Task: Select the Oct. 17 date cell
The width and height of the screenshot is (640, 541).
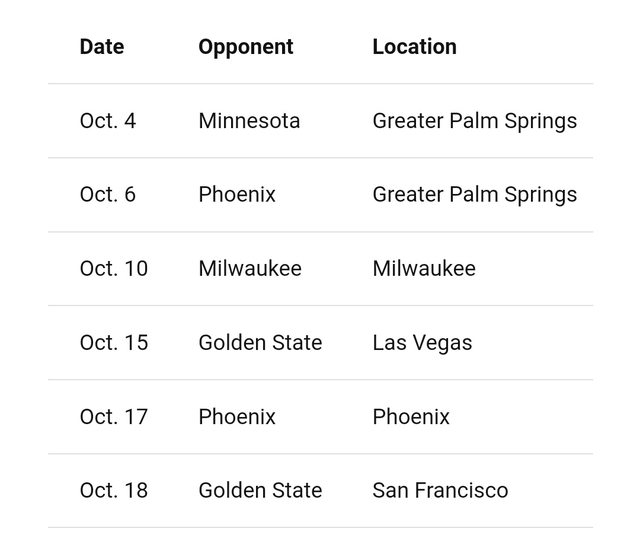Action: [113, 417]
